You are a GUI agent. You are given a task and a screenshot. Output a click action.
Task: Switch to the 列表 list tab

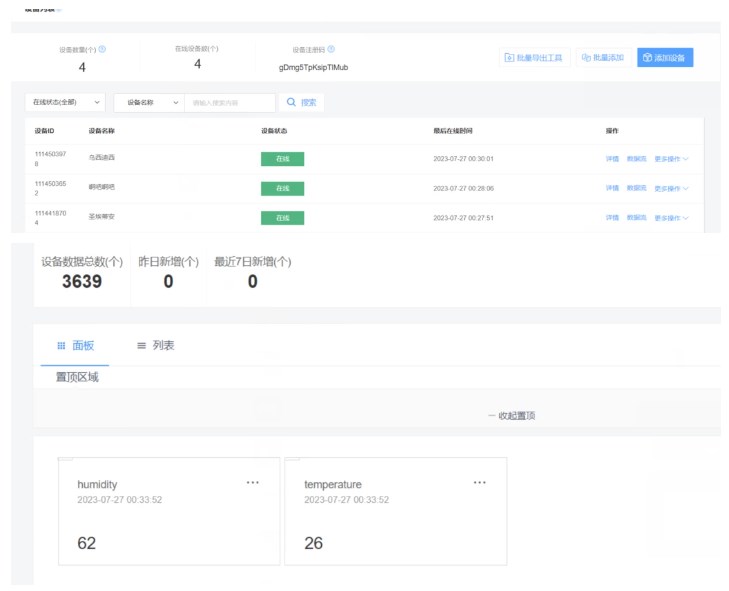click(x=156, y=345)
